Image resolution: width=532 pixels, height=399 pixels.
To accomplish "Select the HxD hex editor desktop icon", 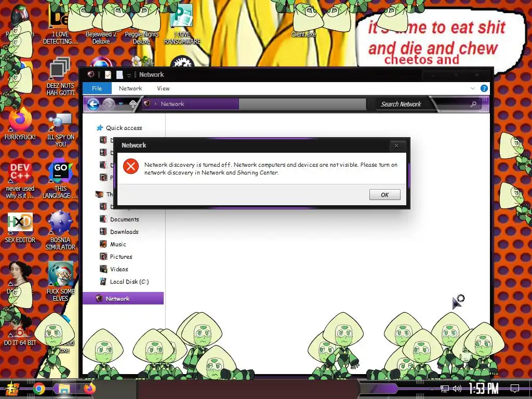I will (x=20, y=228).
